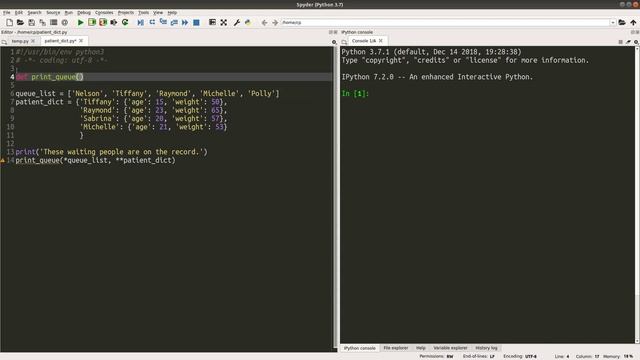The width and height of the screenshot is (640, 360).
Task: Close the Console 1/A tab
Action: [x=381, y=41]
